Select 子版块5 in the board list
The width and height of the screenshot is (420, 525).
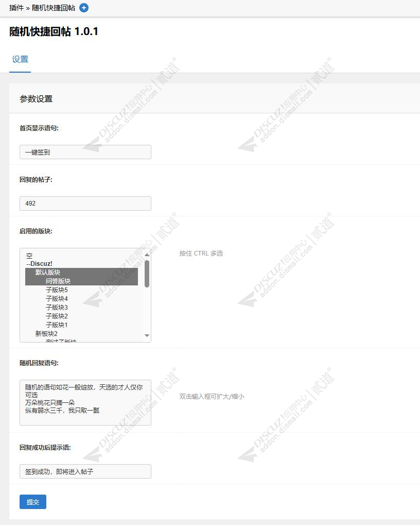(82, 290)
